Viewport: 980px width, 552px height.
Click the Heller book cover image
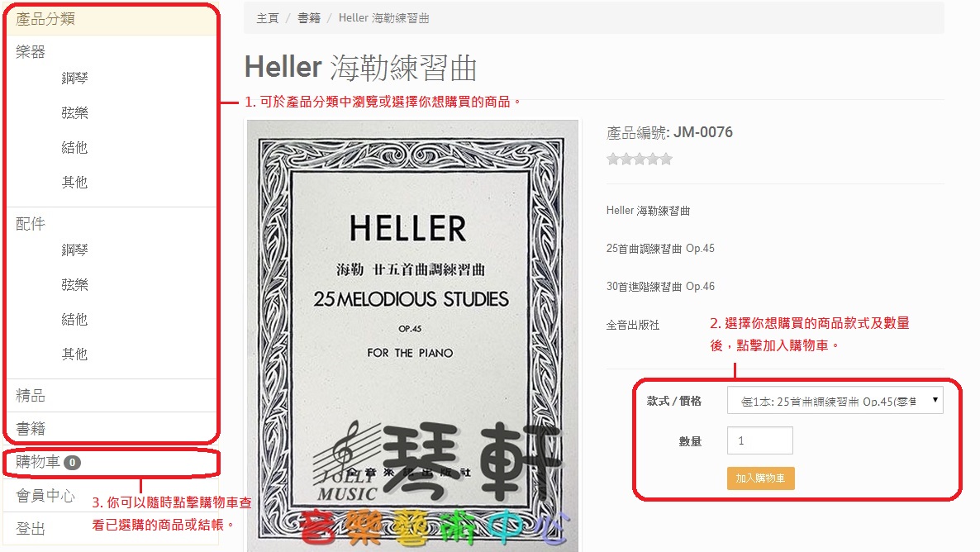click(x=412, y=335)
